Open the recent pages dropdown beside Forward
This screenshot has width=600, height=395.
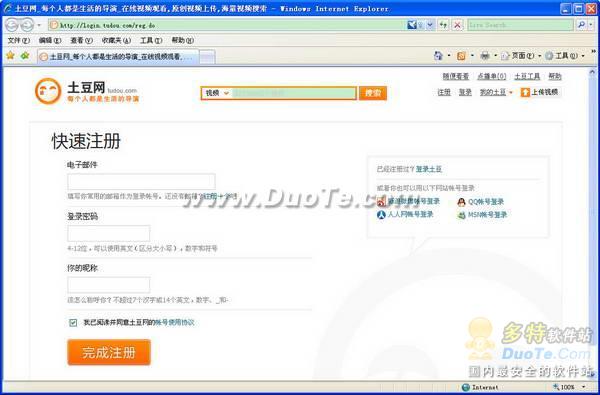(39, 26)
